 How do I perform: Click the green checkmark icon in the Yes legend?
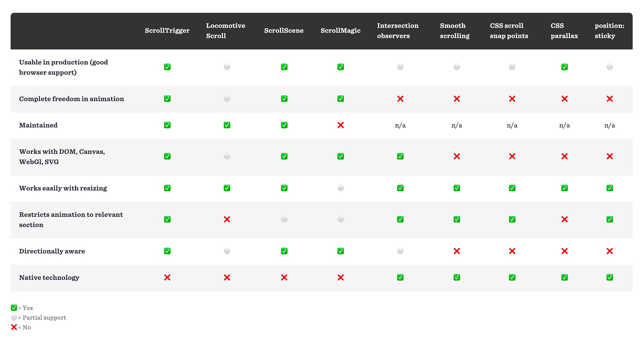(x=14, y=308)
